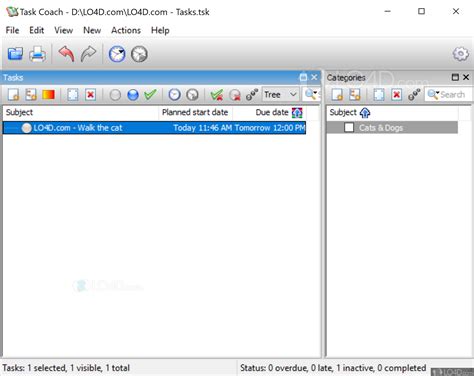This screenshot has width=474, height=376.
Task: Click the chain dots icon in Categories toolbar
Action: coord(414,95)
